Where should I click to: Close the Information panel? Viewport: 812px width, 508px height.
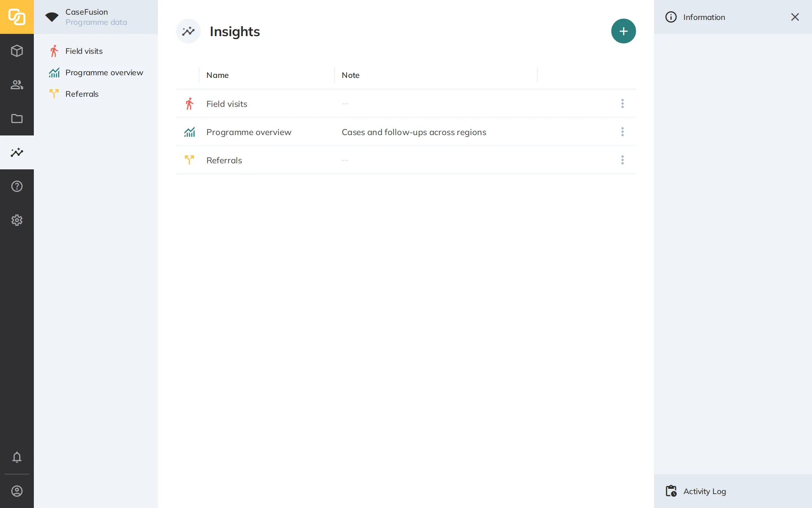point(795,17)
